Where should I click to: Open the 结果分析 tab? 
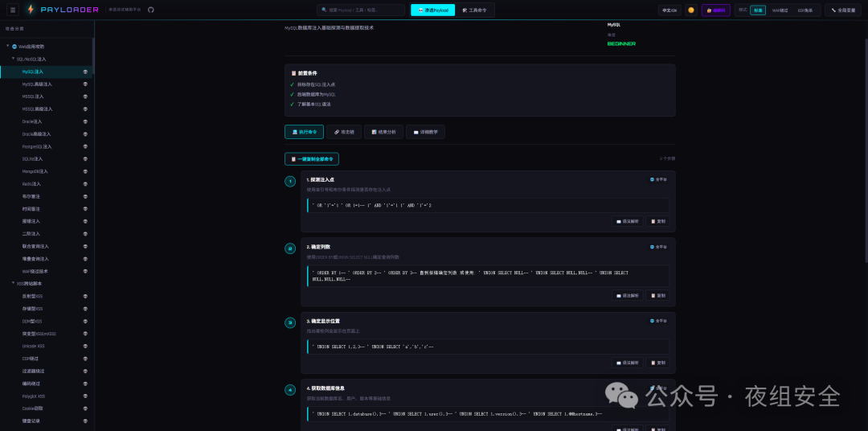pos(383,132)
